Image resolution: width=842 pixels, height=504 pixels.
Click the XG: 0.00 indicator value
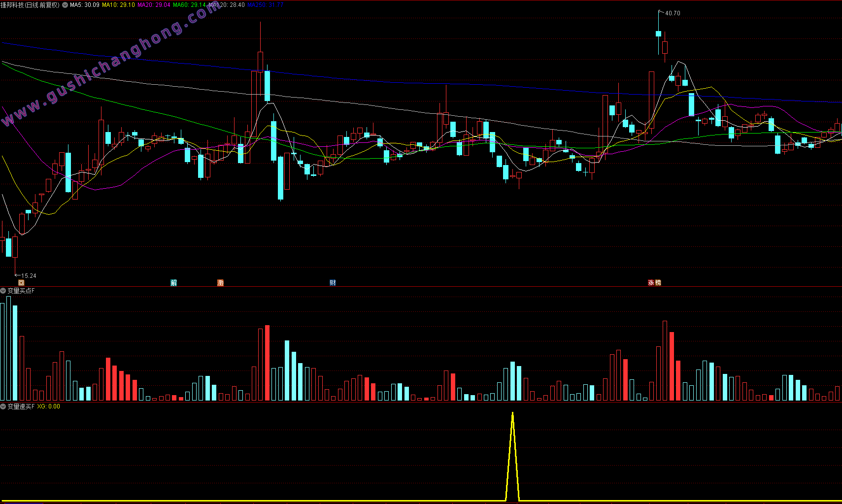point(49,406)
